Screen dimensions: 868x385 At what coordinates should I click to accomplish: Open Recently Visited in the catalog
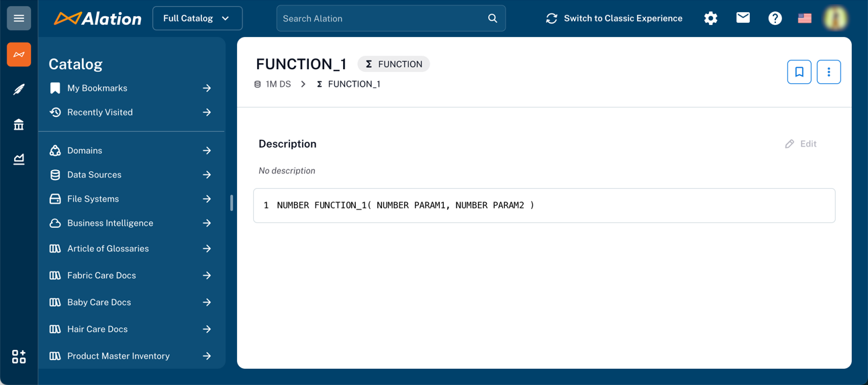pos(100,112)
